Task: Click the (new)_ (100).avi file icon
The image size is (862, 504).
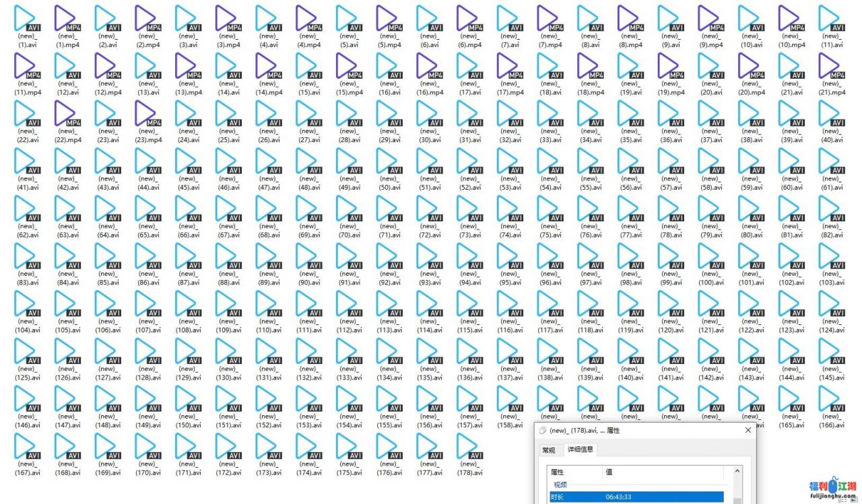Action: pyautogui.click(x=710, y=257)
